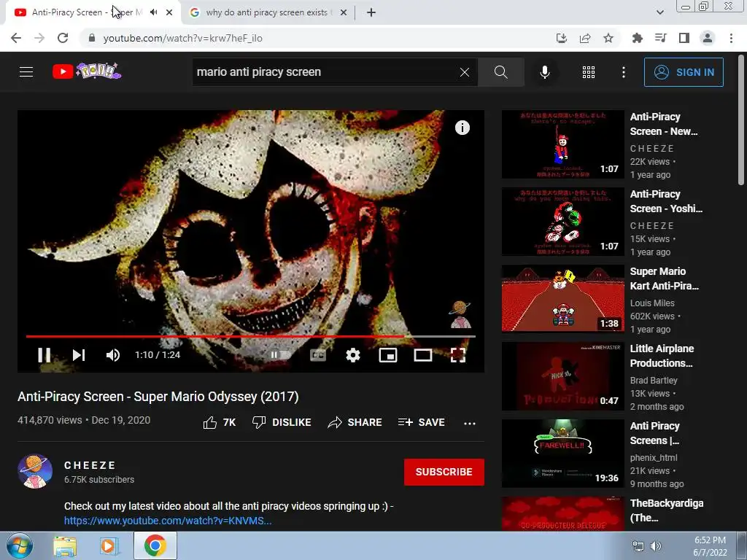The width and height of the screenshot is (747, 560).
Task: Open the youtube.com/watch?v=KNVMS description link
Action: coord(168,521)
